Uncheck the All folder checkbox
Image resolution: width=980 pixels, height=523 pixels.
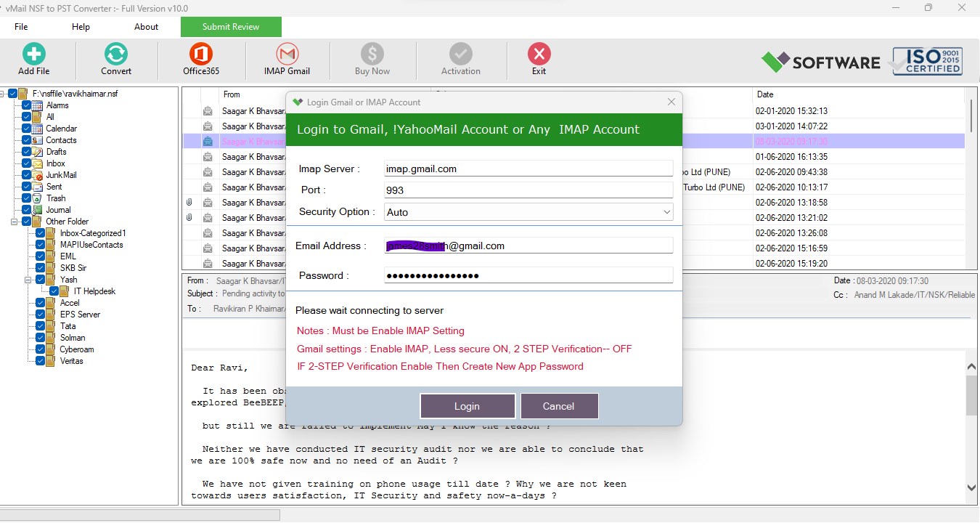point(27,117)
